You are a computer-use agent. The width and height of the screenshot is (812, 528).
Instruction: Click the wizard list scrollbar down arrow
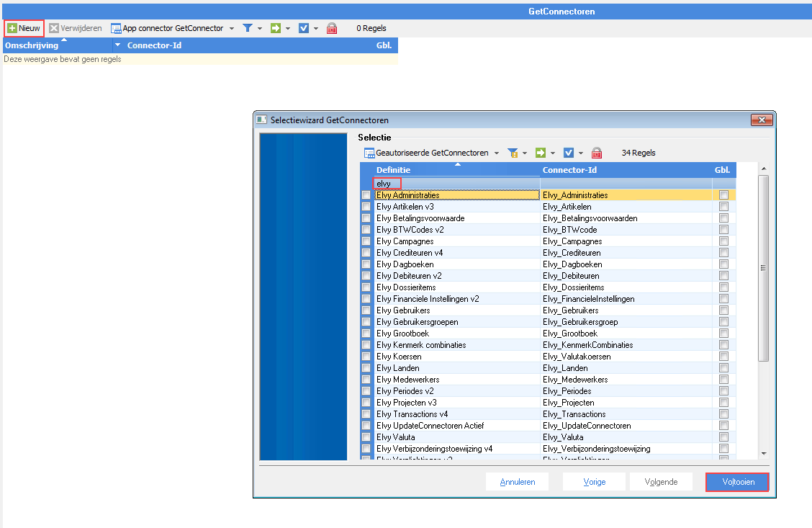coord(763,453)
